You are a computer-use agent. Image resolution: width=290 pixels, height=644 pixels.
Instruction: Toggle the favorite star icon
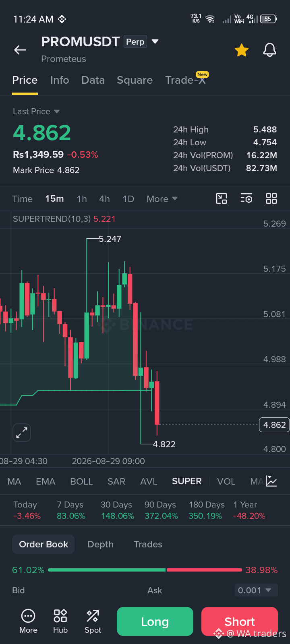tap(242, 50)
